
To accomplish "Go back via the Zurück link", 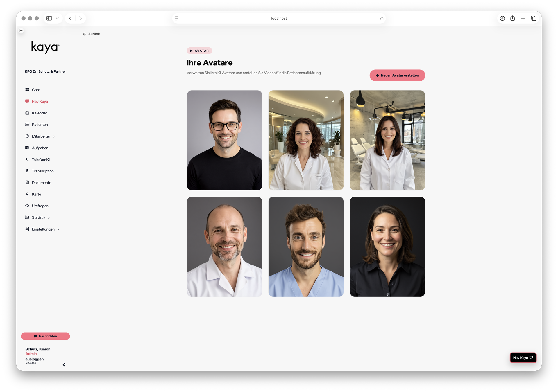I will pyautogui.click(x=91, y=34).
